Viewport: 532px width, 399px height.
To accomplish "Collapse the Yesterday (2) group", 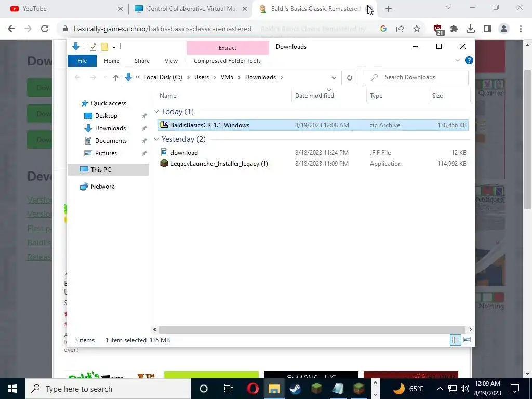I will 156,139.
